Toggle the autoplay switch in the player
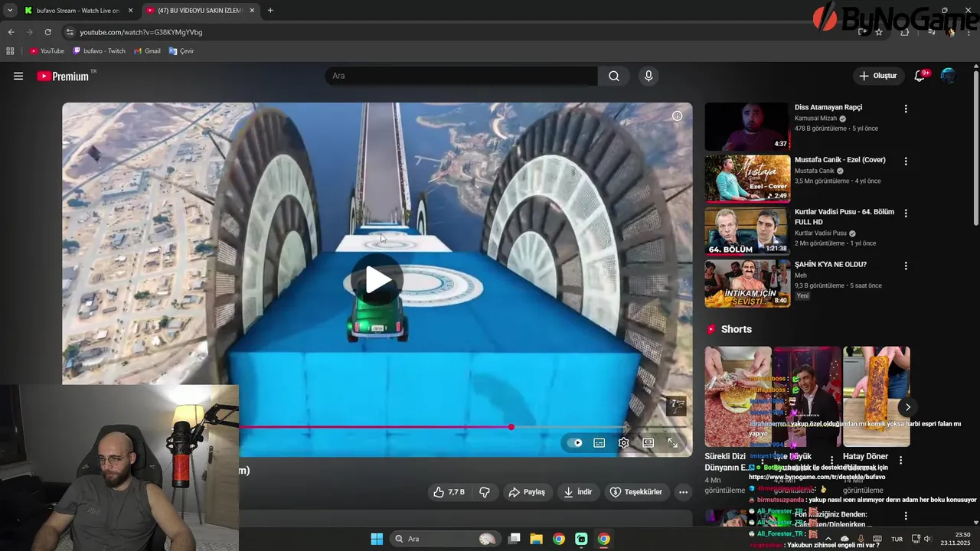980x551 pixels. click(576, 442)
